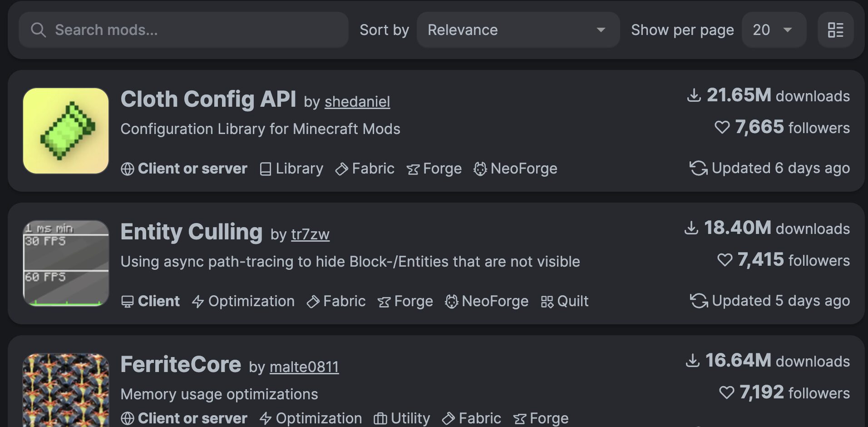Click the '7,415 followers' text
868x427 pixels.
pos(794,260)
